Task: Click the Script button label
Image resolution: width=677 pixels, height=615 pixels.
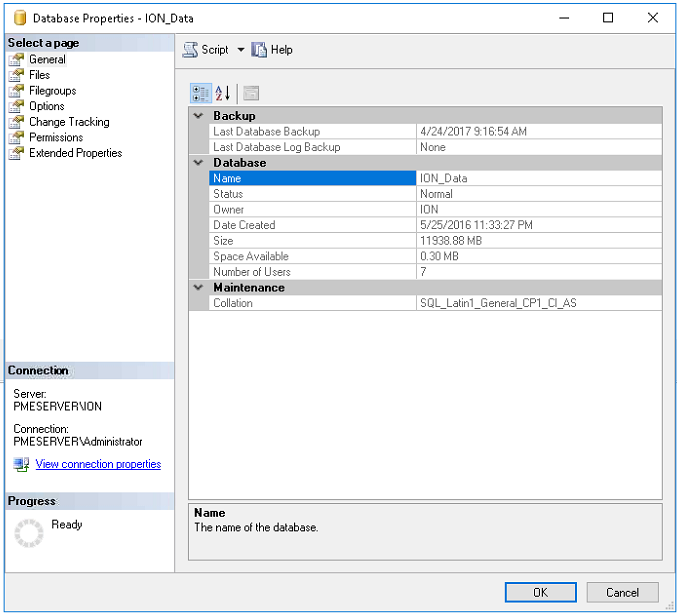Action: pyautogui.click(x=215, y=50)
